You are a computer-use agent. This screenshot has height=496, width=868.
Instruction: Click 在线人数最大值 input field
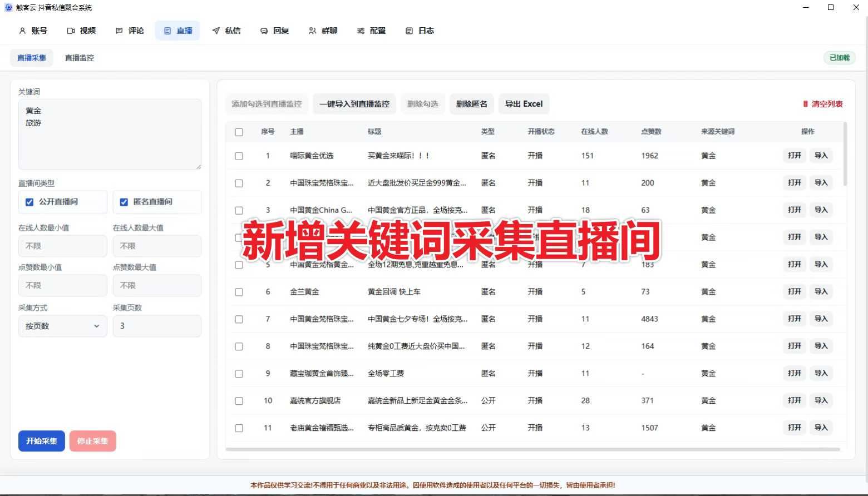pyautogui.click(x=157, y=246)
